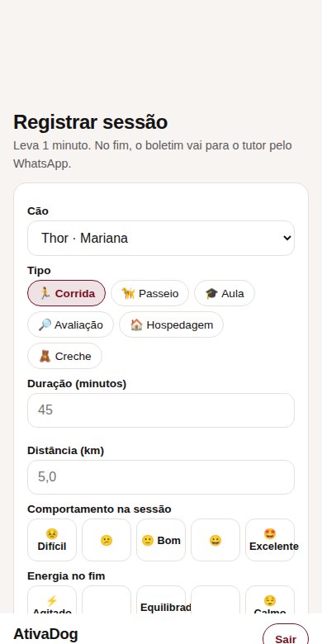Select the Corrida running type chip

(x=67, y=293)
